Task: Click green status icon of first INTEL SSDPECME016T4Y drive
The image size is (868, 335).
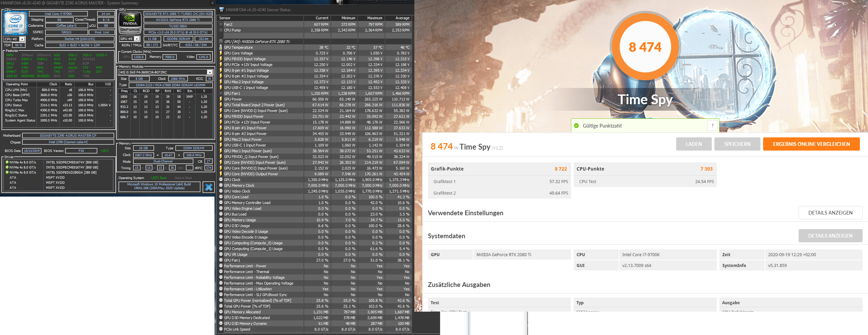Action: coord(7,162)
